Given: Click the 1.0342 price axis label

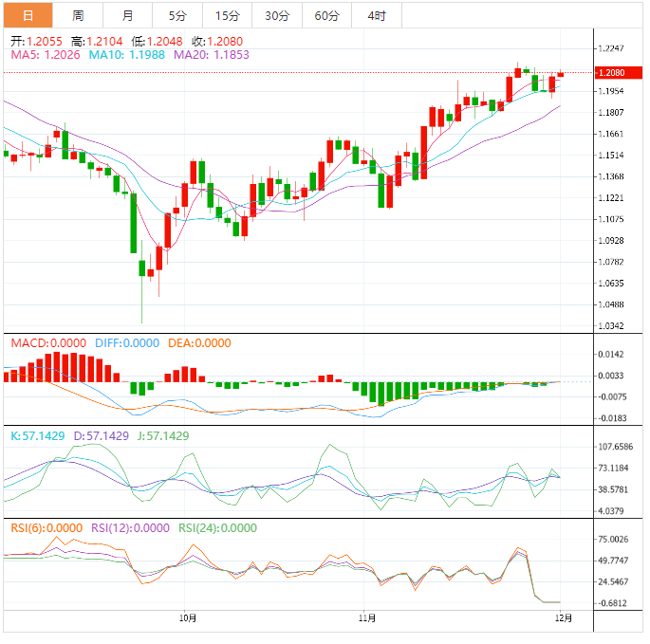Looking at the screenshot, I should 610,325.
